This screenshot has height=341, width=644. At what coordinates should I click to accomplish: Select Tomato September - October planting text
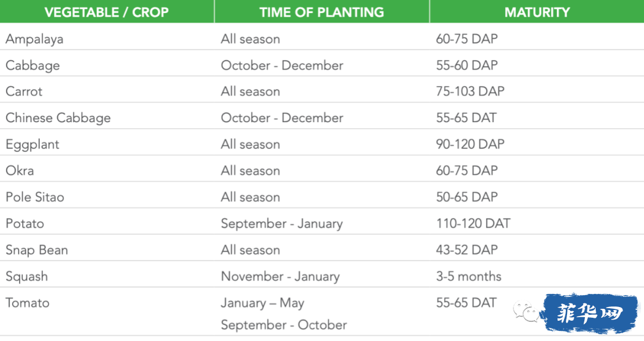pyautogui.click(x=284, y=325)
